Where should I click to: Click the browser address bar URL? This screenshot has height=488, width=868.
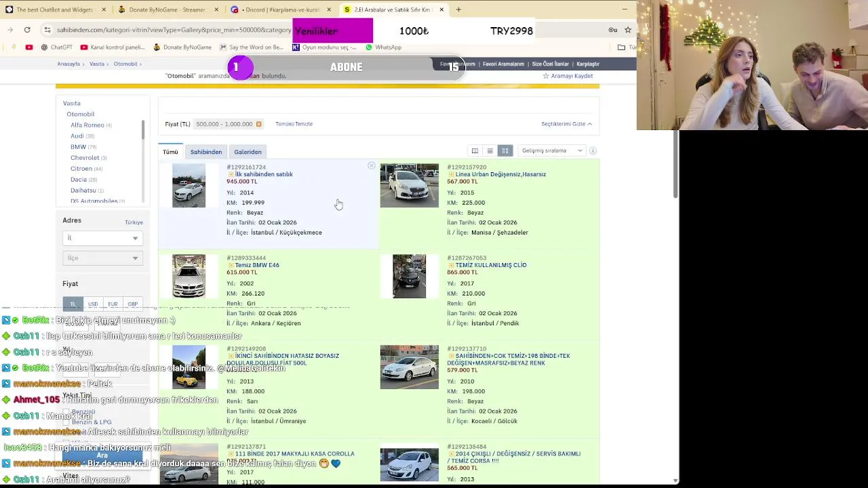point(174,30)
